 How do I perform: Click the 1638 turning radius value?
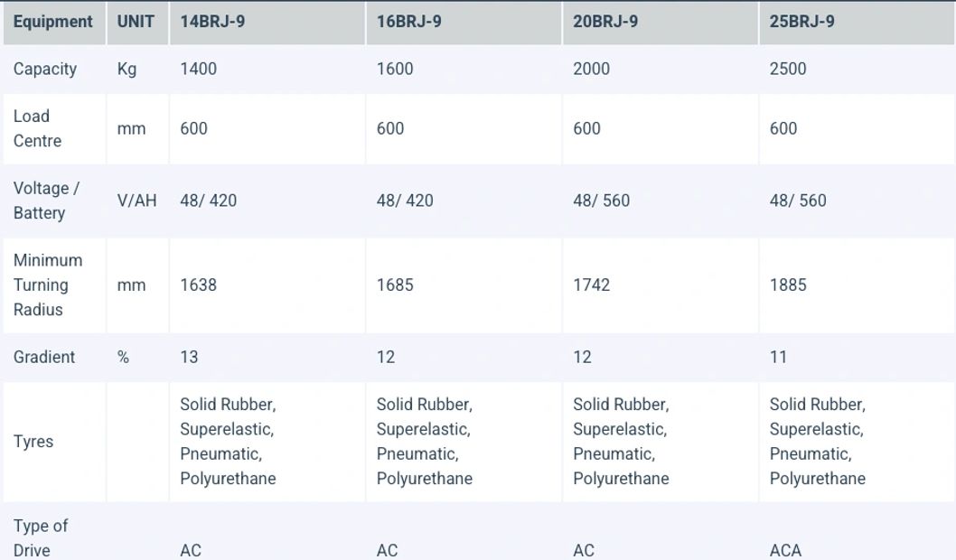pos(198,285)
